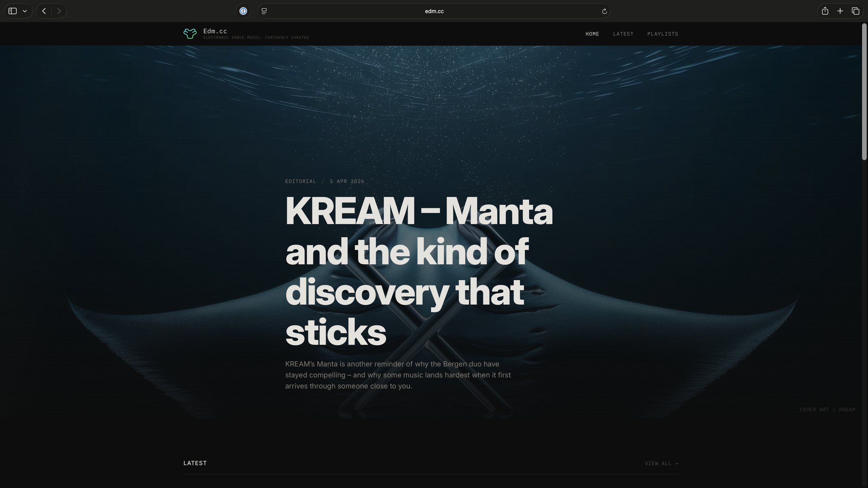The height and width of the screenshot is (488, 868).
Task: Follow the VIEW ALL → link
Action: click(661, 463)
